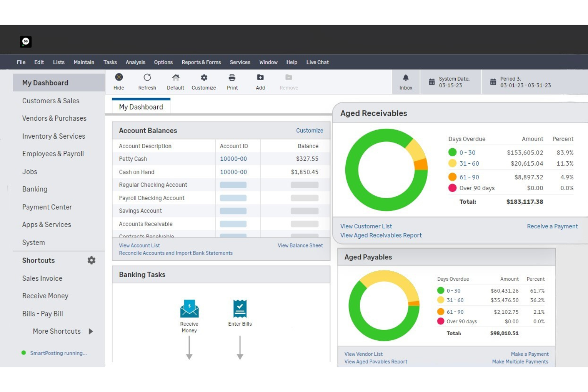Click the View Balance Sheet link
Image resolution: width=588 pixels, height=392 pixels.
tap(300, 245)
